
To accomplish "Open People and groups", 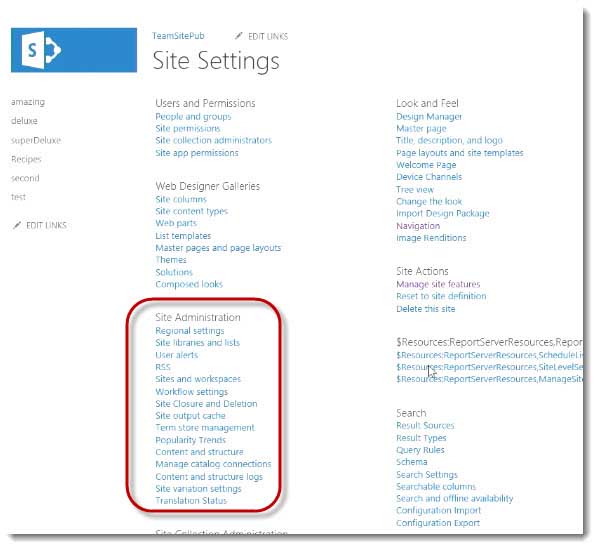I will [x=193, y=117].
